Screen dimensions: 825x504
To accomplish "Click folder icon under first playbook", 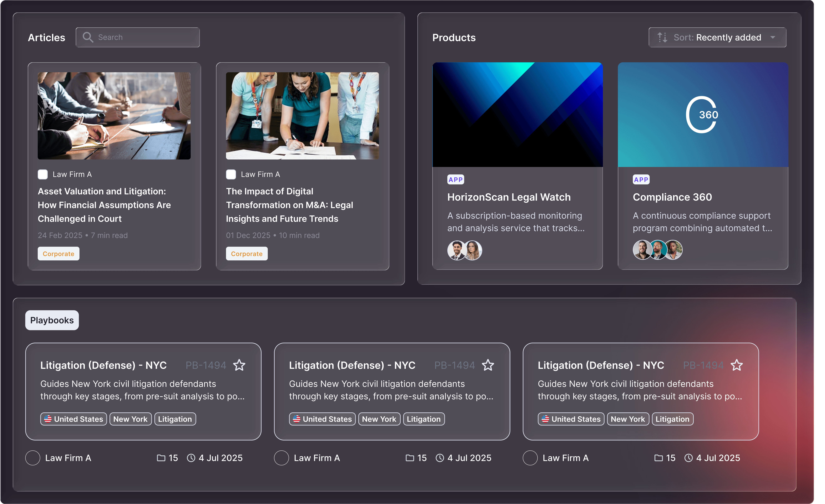I will [x=161, y=458].
